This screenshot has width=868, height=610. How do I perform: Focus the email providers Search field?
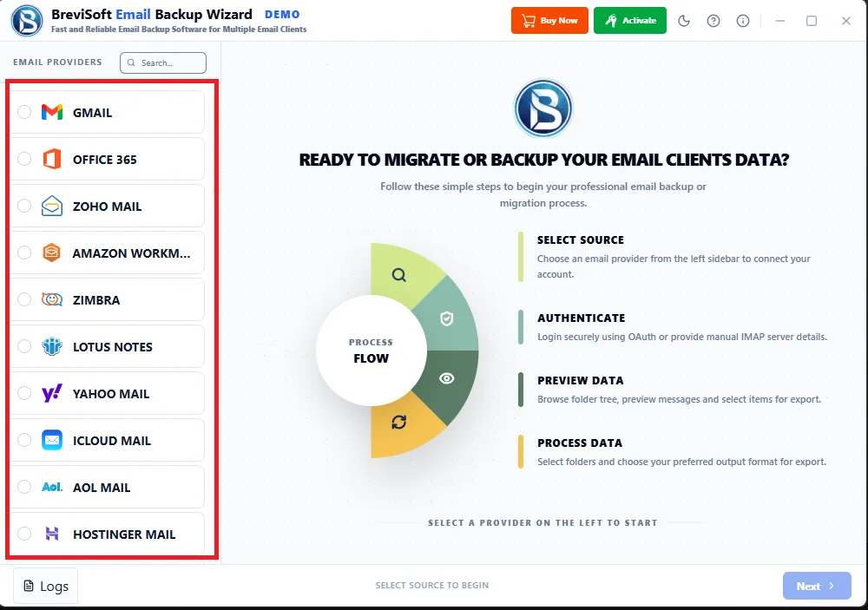pyautogui.click(x=163, y=62)
